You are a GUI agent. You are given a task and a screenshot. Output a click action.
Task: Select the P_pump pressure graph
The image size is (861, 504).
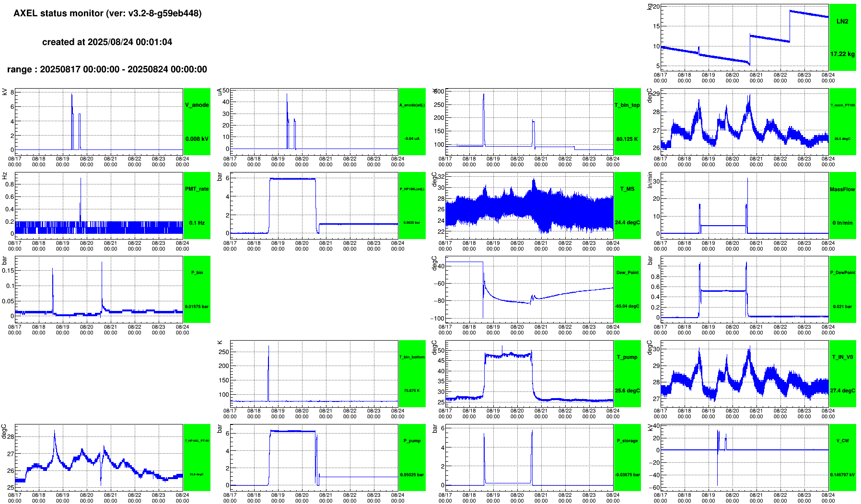[x=314, y=458]
